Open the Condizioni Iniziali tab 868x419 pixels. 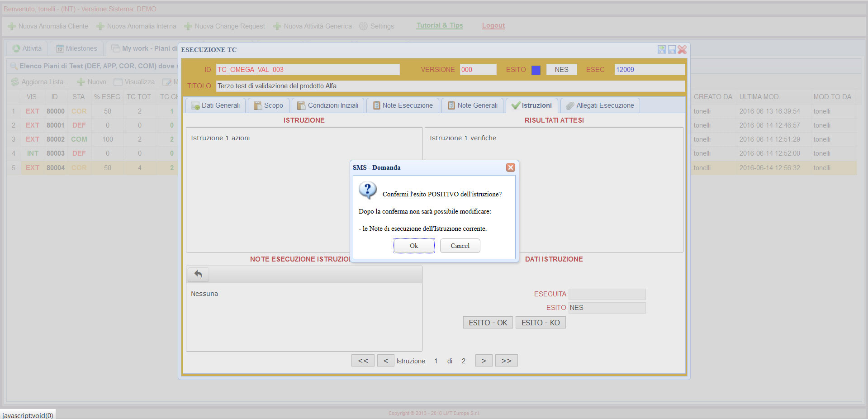tap(328, 105)
